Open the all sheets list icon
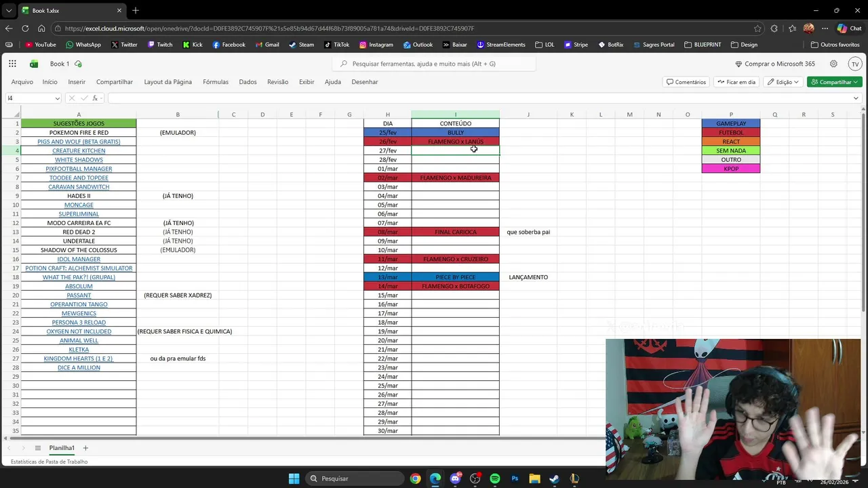The width and height of the screenshot is (868, 488). click(38, 448)
